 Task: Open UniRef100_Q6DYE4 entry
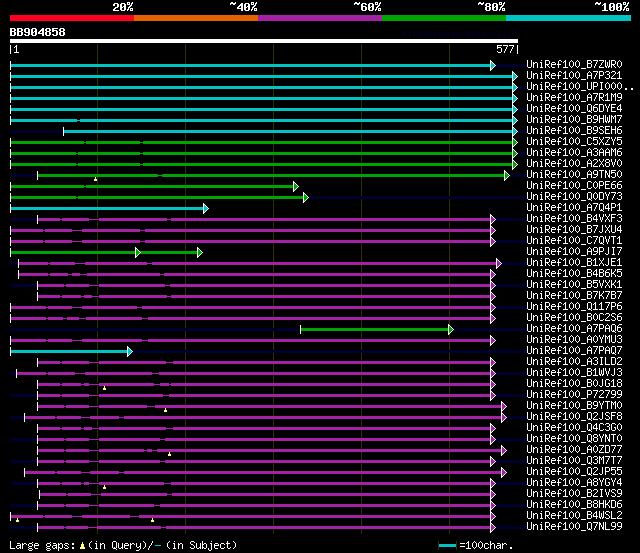click(x=574, y=109)
